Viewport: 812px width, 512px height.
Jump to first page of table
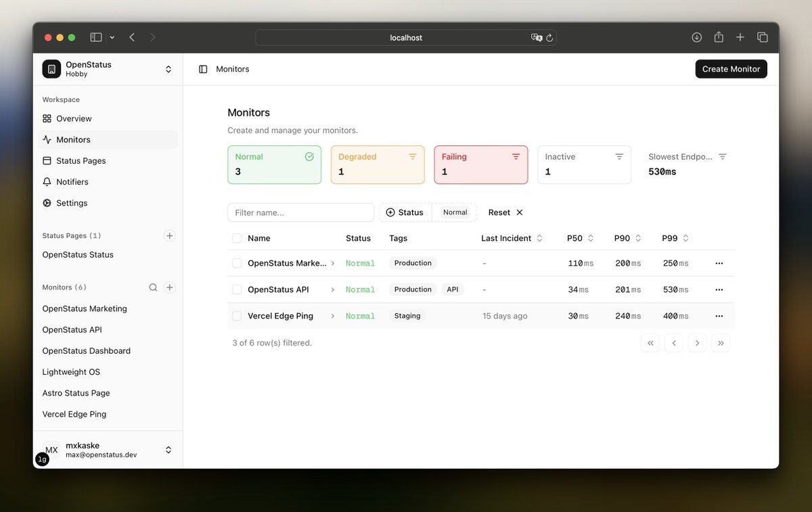point(650,343)
